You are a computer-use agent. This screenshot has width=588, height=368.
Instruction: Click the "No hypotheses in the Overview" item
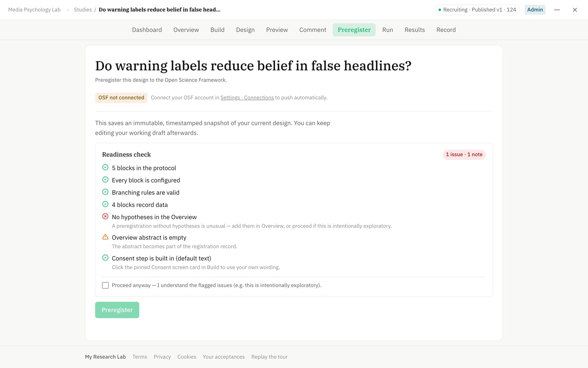tap(154, 217)
